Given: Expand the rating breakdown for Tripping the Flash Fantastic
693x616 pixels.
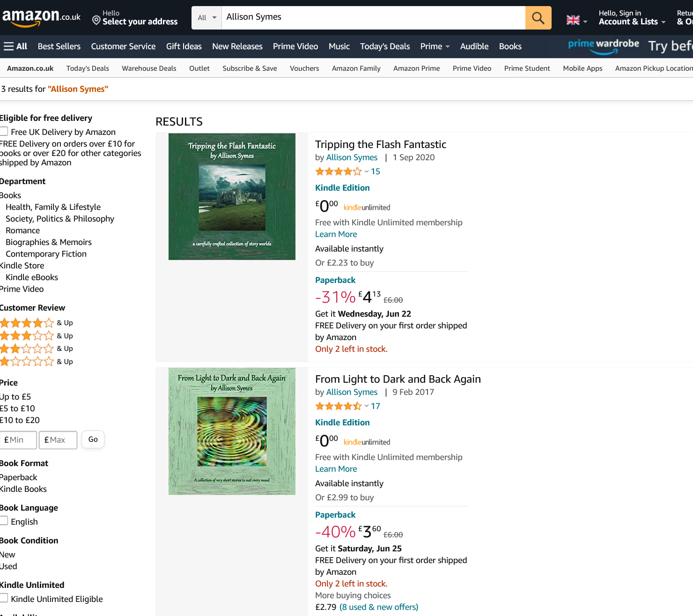Looking at the screenshot, I should (367, 171).
